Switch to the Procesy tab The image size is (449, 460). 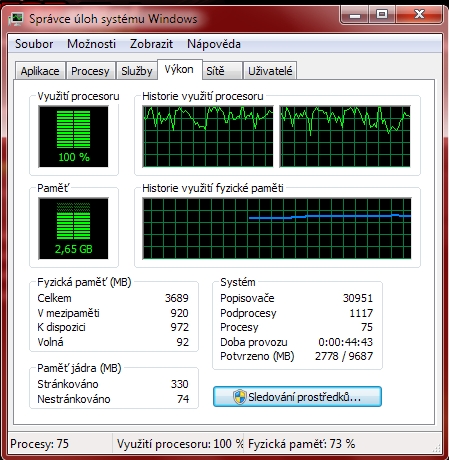tap(90, 71)
